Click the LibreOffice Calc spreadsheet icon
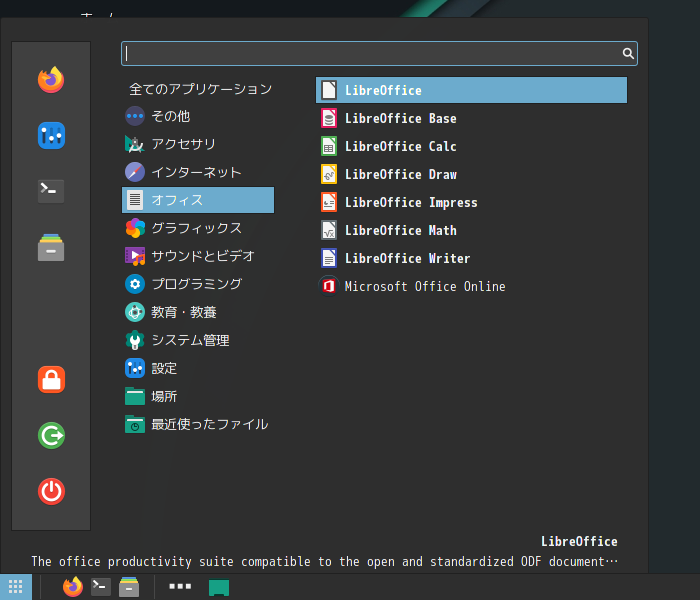Image resolution: width=700 pixels, height=600 pixels. 329,146
